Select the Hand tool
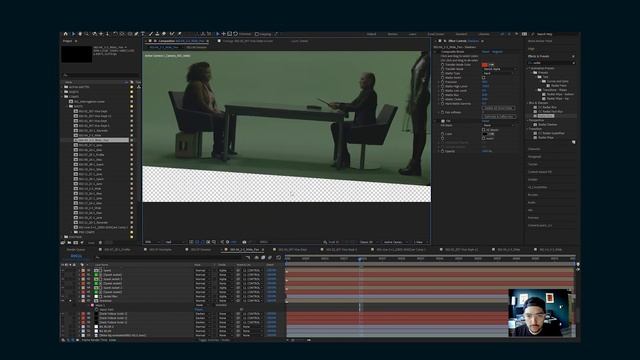Image resolution: width=640 pixels, height=360 pixels. (x=80, y=34)
